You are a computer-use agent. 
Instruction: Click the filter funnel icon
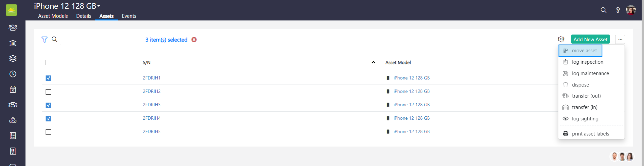[x=44, y=40]
